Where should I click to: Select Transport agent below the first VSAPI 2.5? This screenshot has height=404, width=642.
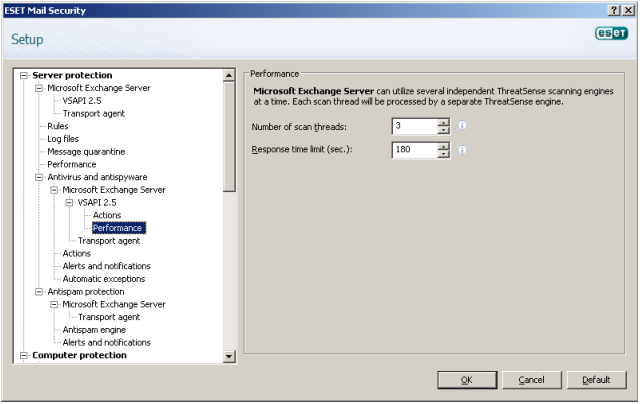coord(93,114)
